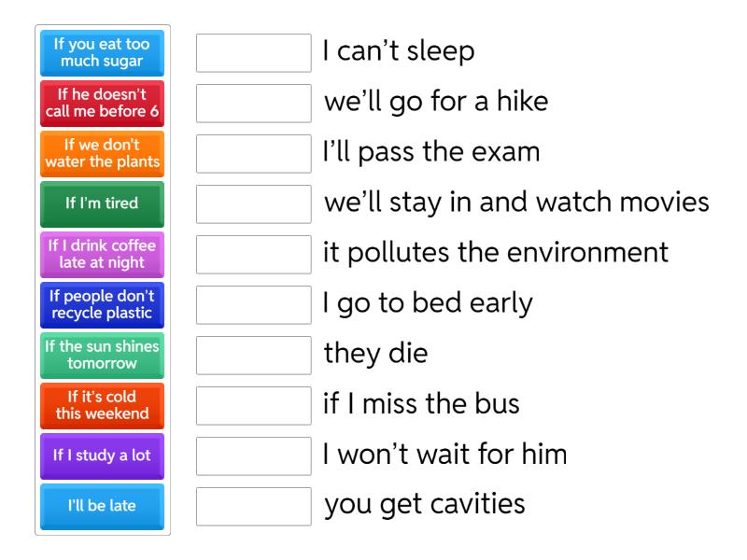
Task: Pick the 'If we don't water the plants' tile
Action: pos(103,154)
